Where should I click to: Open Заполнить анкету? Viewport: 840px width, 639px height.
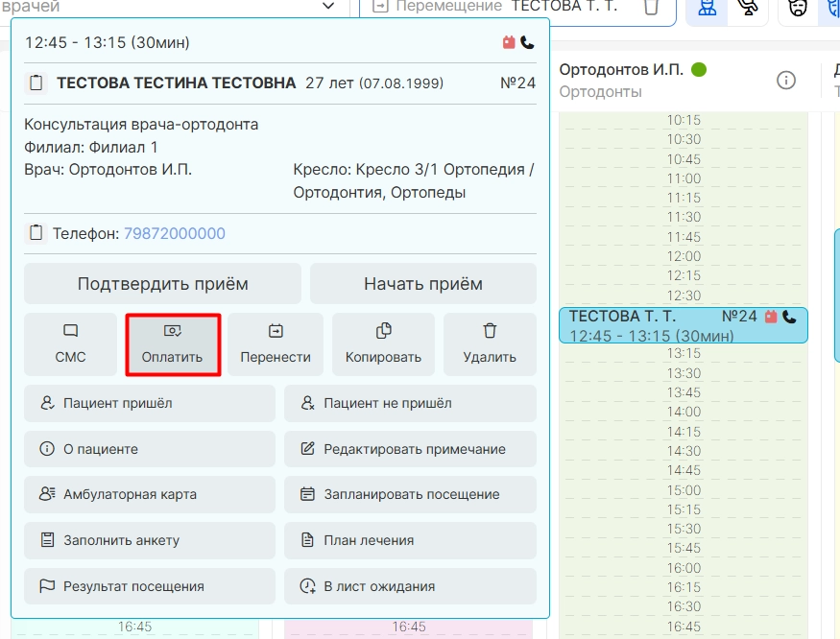click(150, 540)
